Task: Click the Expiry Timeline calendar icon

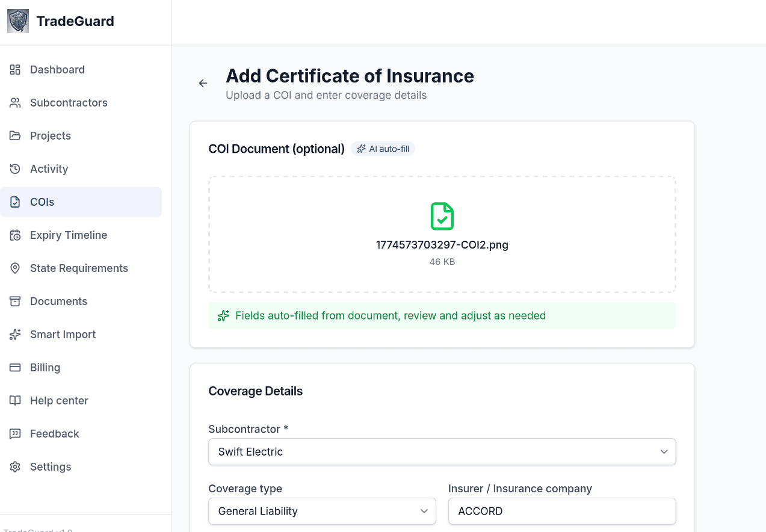Action: [15, 235]
